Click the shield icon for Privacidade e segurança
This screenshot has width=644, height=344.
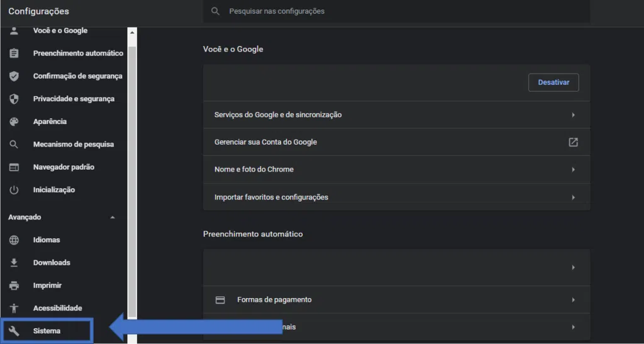(x=14, y=99)
